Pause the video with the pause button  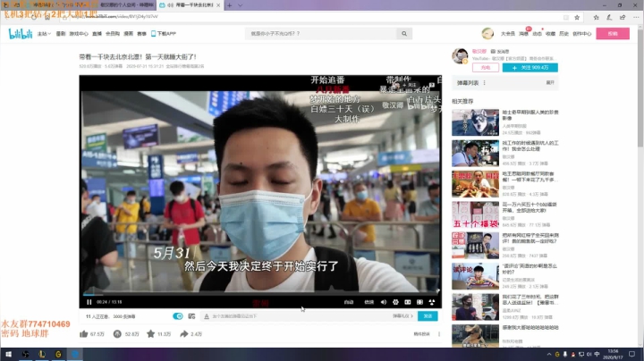pyautogui.click(x=89, y=302)
